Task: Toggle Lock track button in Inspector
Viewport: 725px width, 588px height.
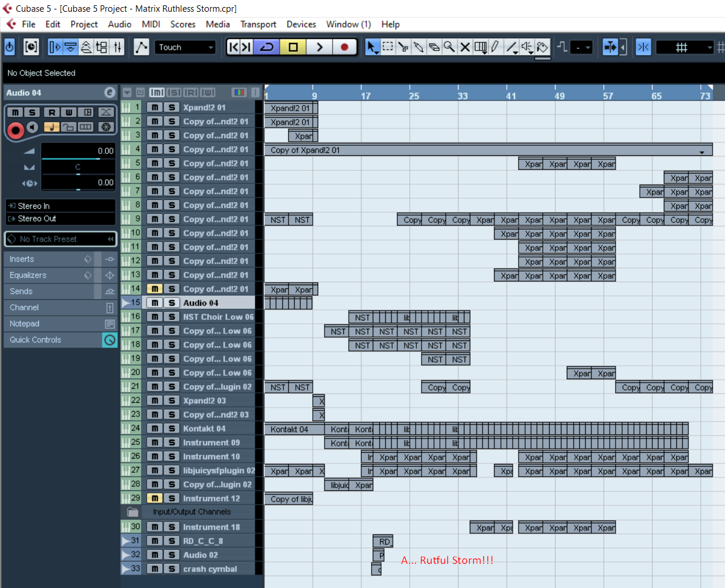Action: (x=69, y=127)
